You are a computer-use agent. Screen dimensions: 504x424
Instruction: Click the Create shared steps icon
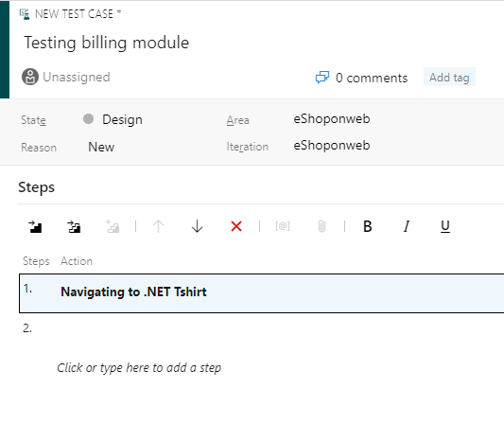pos(113,226)
